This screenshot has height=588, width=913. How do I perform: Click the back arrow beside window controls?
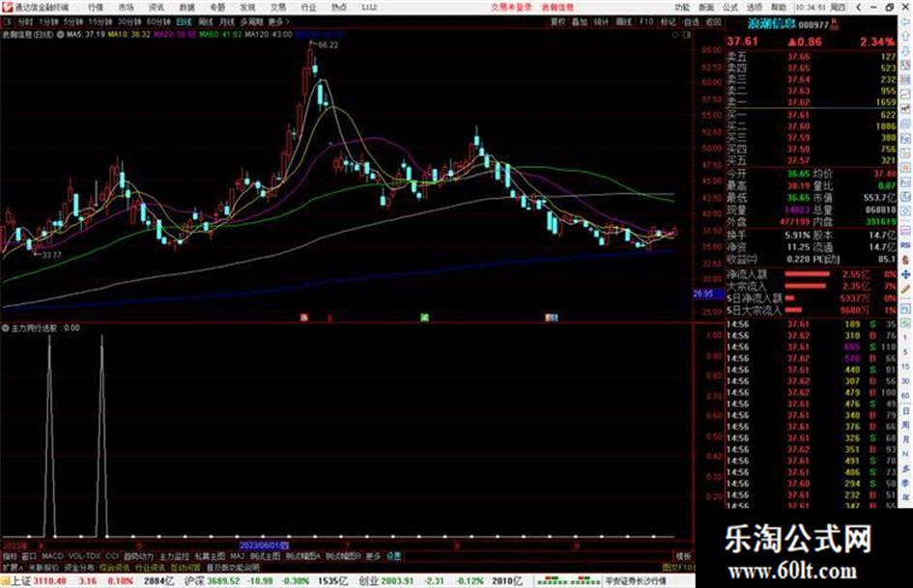(858, 8)
